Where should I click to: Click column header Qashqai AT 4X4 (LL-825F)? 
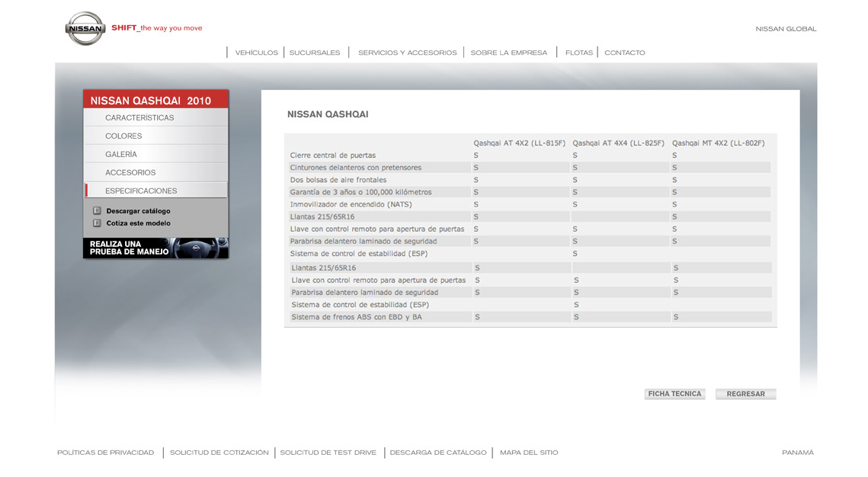tap(618, 142)
